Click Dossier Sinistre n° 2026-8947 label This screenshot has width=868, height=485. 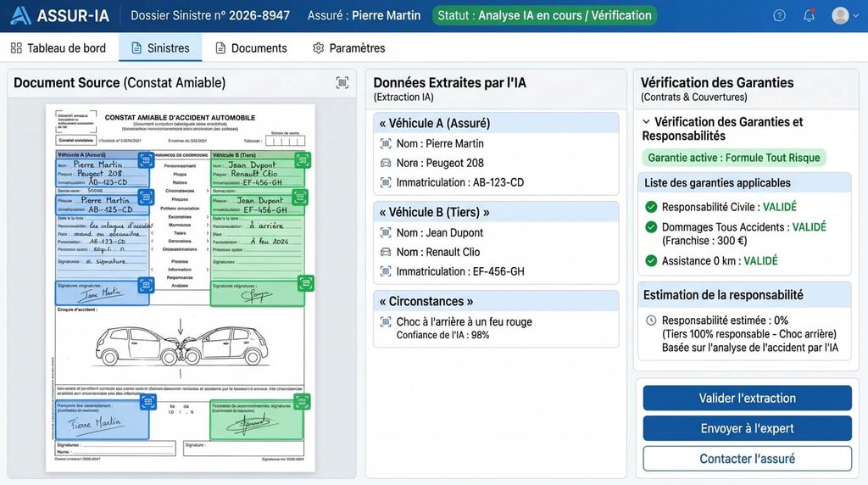[x=210, y=15]
